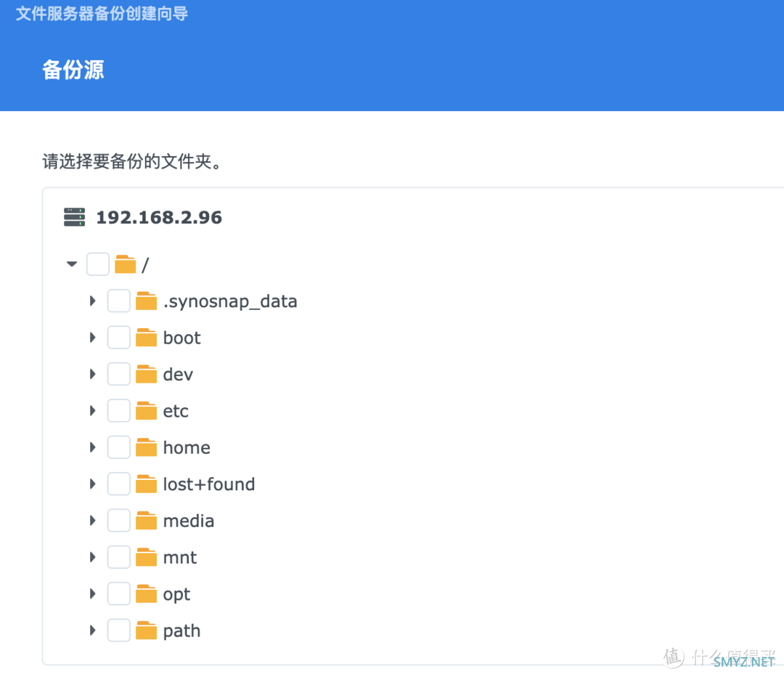Expand the lost+found folder
This screenshot has height=676, width=784.
tap(92, 484)
